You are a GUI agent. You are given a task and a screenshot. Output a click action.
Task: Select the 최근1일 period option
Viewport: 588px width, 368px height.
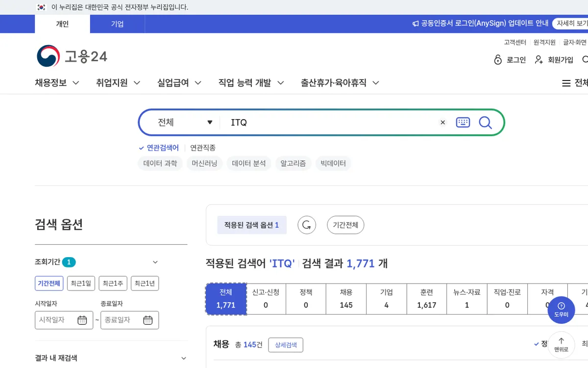point(81,283)
